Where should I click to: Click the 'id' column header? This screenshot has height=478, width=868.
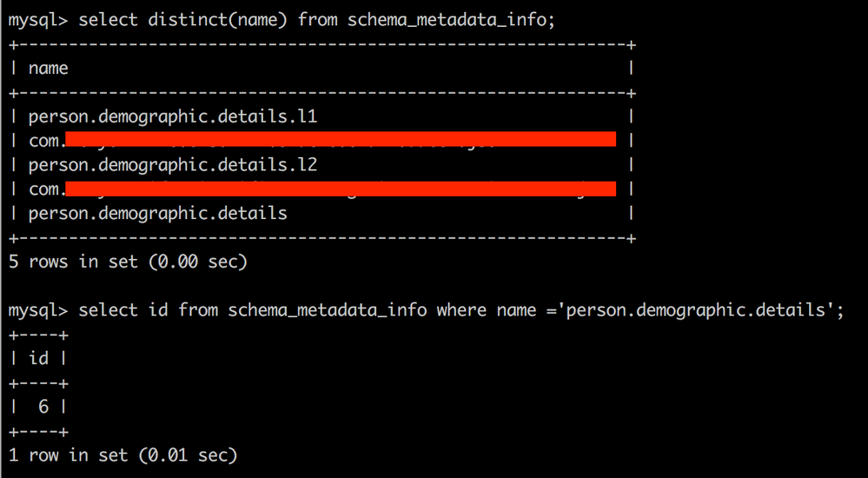tap(39, 358)
